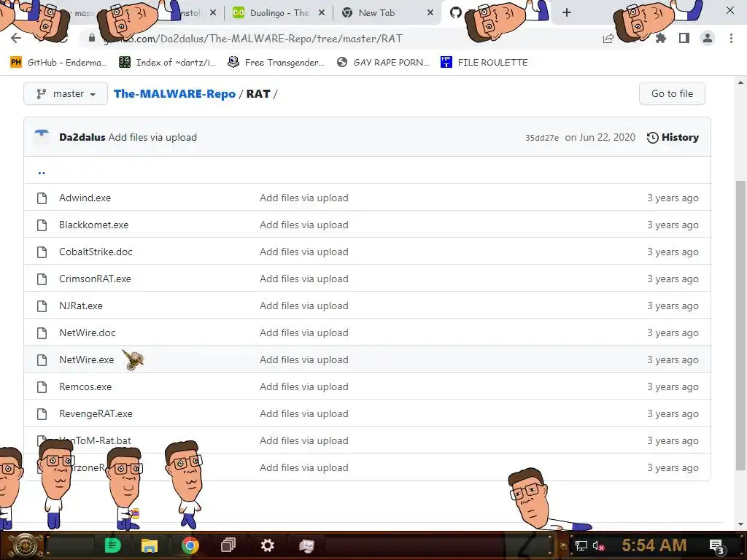Open Settings gear in taskbar
747x560 pixels.
click(268, 545)
